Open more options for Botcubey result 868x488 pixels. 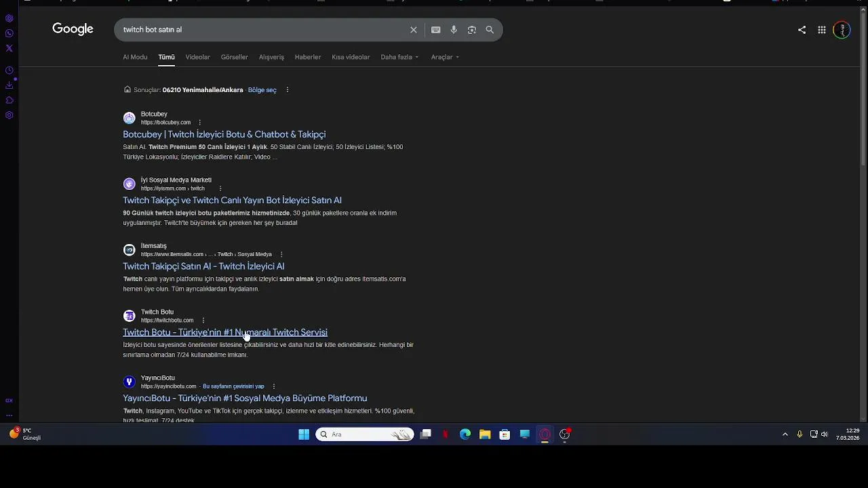click(199, 123)
